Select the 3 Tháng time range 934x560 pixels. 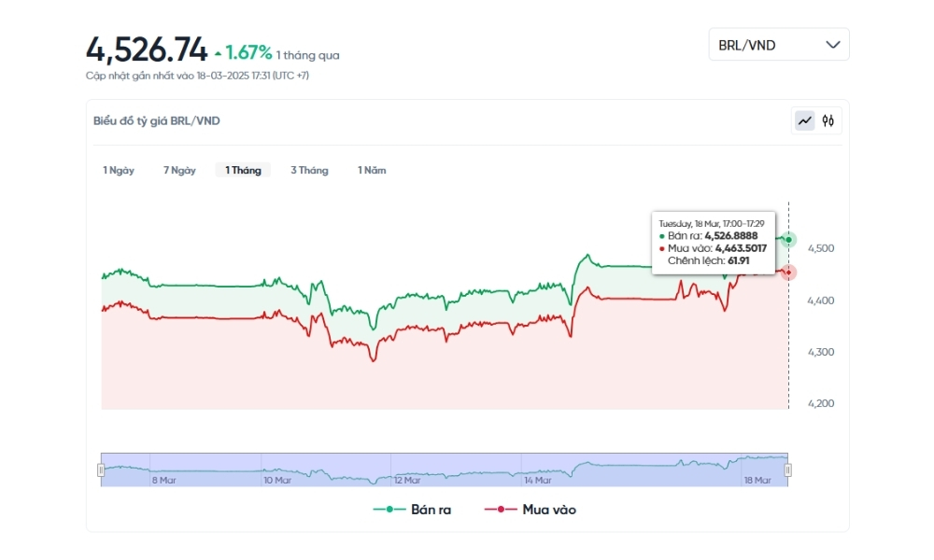click(x=309, y=170)
